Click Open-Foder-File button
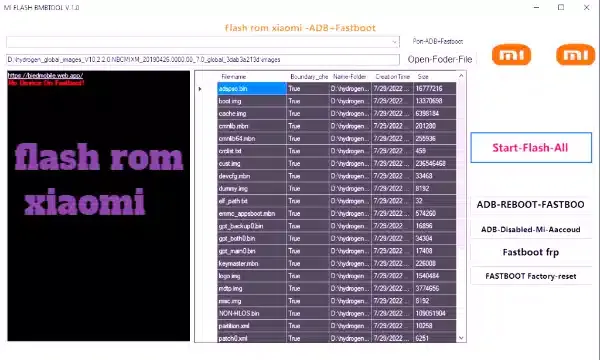Screen dimensions: 600x360 (440, 59)
